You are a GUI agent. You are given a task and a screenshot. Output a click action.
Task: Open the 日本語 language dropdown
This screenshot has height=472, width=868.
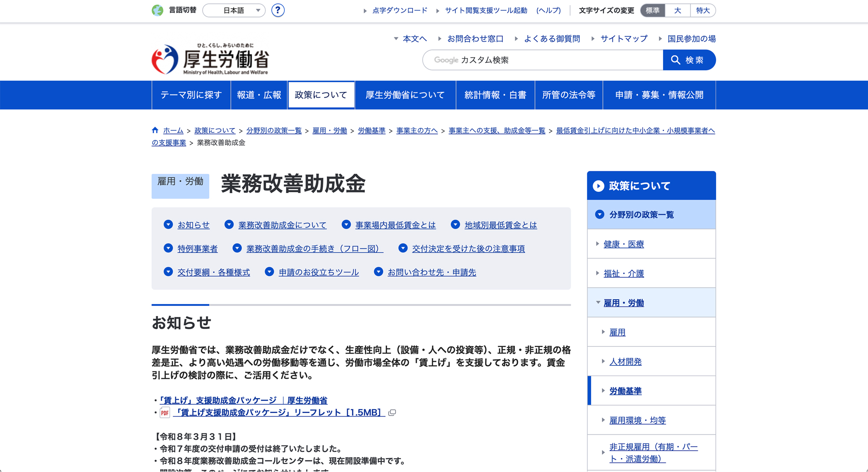234,10
